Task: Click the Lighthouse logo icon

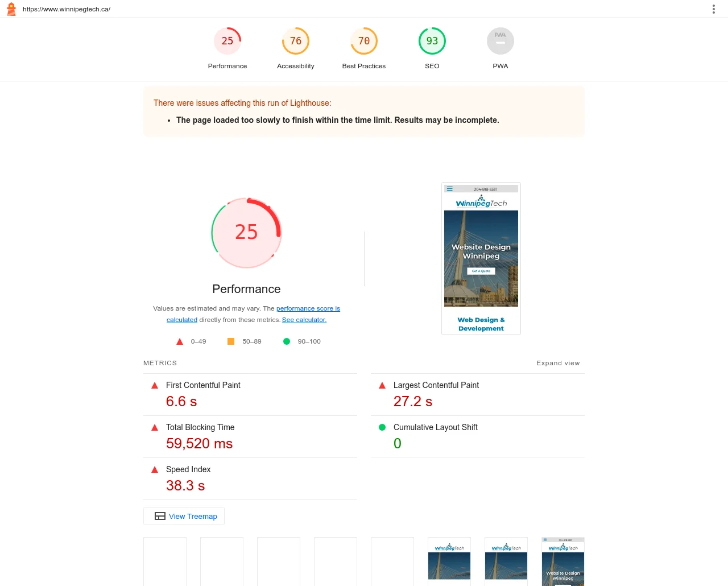Action: point(11,9)
